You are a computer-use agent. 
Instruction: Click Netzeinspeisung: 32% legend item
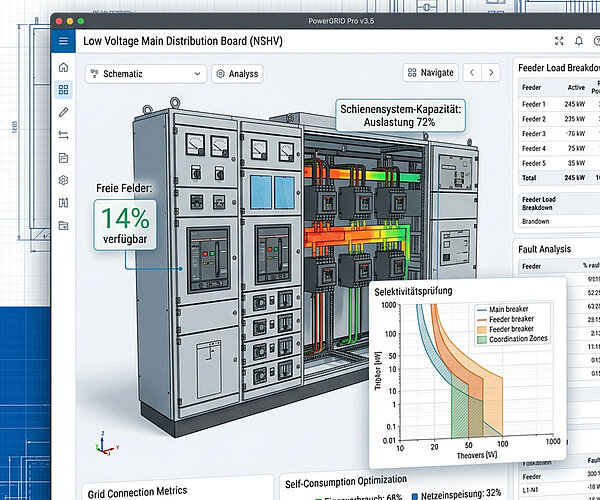(x=456, y=495)
